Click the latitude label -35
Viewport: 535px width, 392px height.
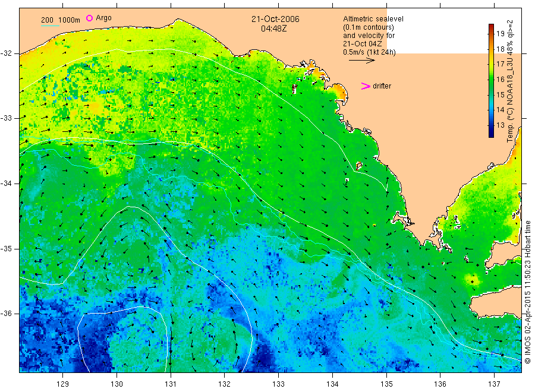(x=6, y=248)
